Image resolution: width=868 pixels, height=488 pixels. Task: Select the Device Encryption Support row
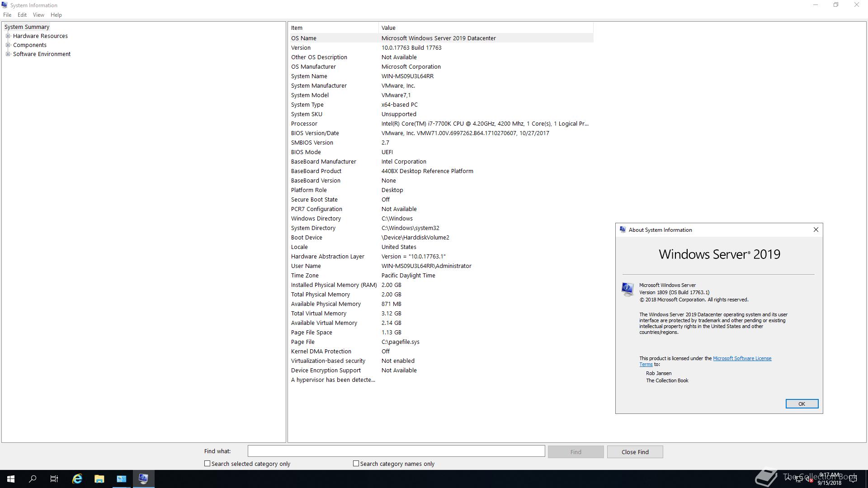pos(441,370)
